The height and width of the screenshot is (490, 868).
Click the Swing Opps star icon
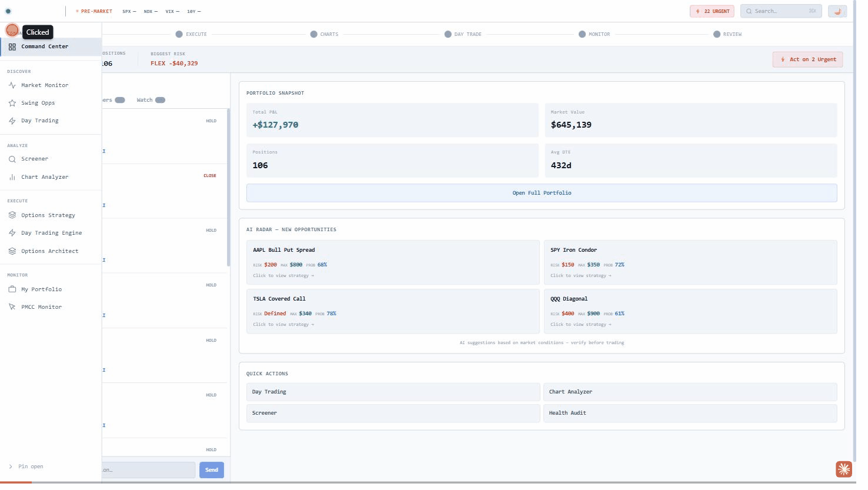point(12,103)
